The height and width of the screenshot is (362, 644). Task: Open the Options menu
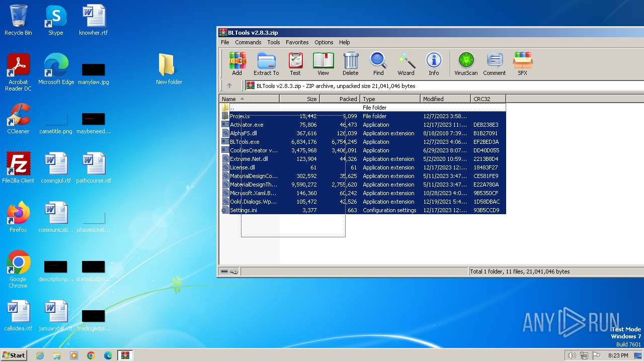pos(324,42)
